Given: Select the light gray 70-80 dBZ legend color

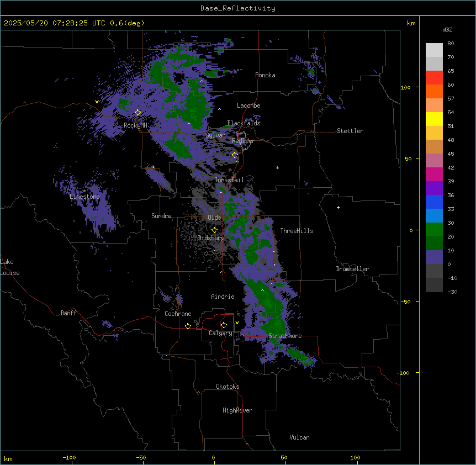Looking at the screenshot, I should pos(434,50).
